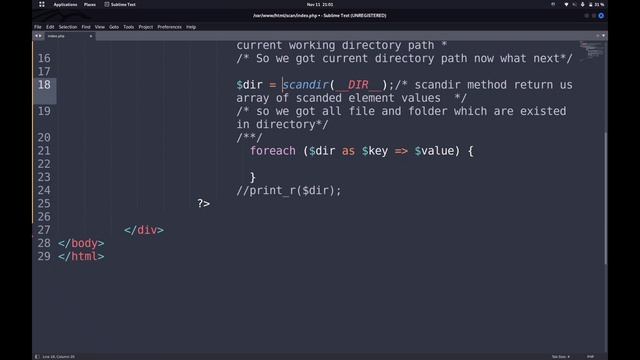Open the Goto menu
Image resolution: width=640 pixels, height=360 pixels.
[114, 27]
